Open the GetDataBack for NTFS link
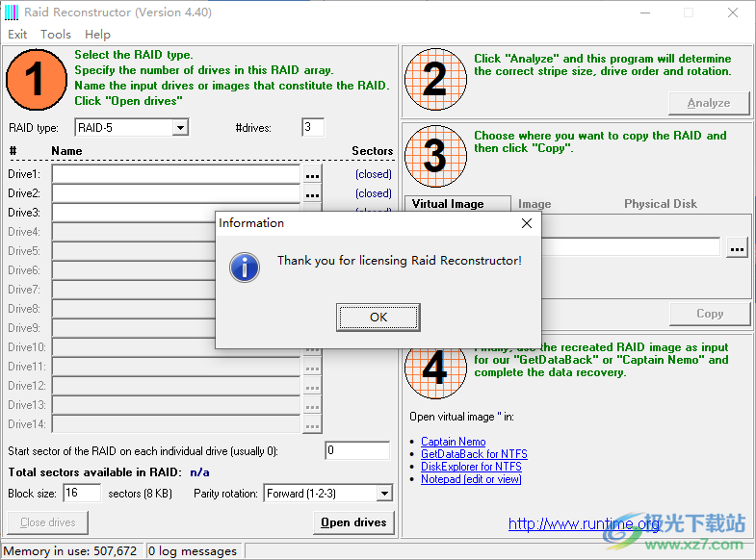Screen dimensions: 756x560 474,454
